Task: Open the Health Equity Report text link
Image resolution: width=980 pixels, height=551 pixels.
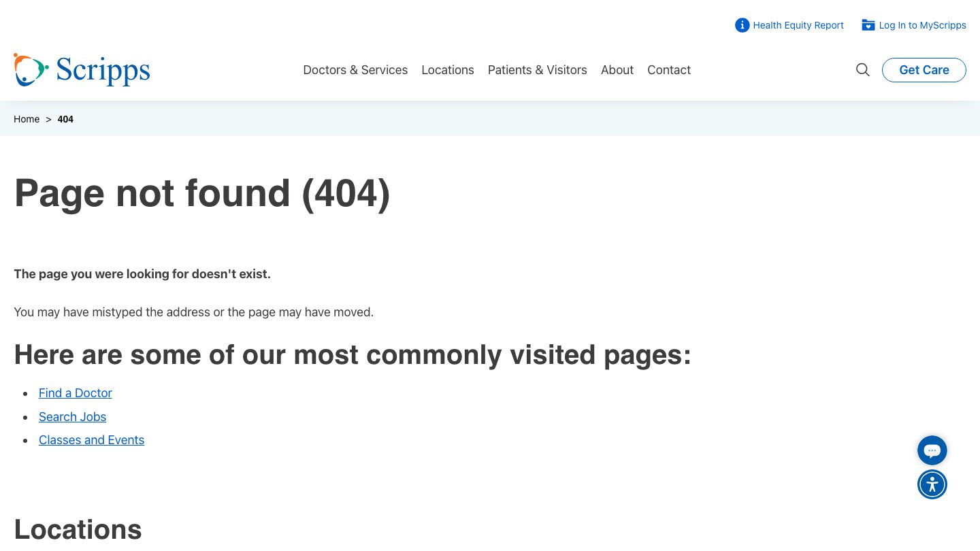Action: click(798, 25)
